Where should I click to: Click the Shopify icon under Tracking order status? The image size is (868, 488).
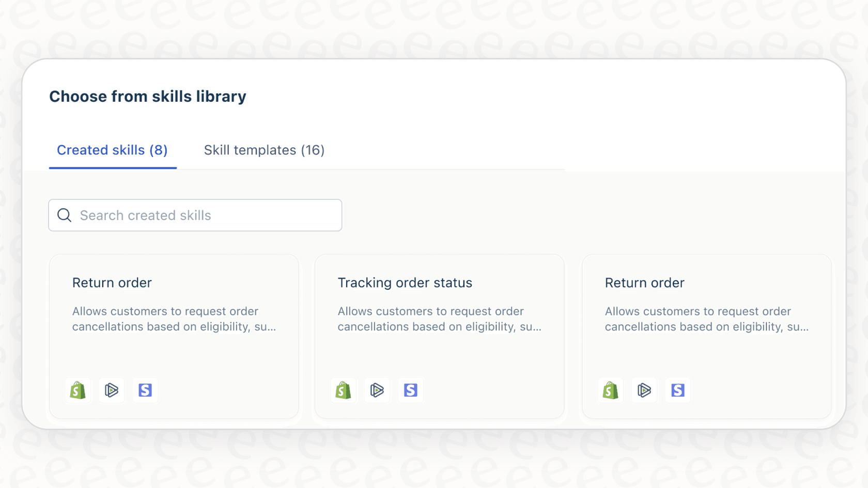[344, 390]
